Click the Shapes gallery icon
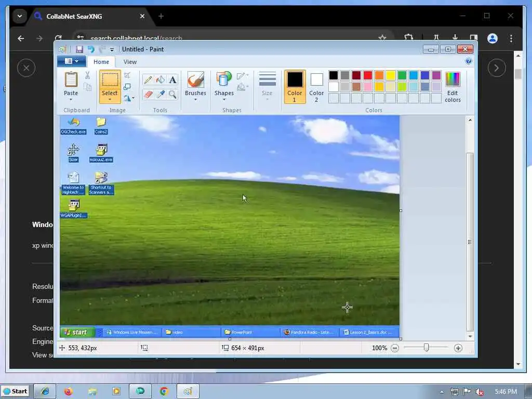 (224, 79)
